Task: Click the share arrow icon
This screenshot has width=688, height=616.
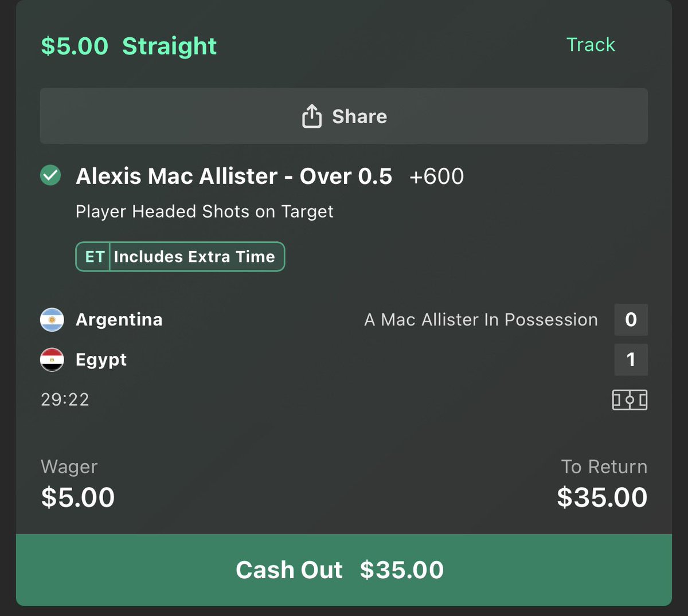Action: [311, 116]
